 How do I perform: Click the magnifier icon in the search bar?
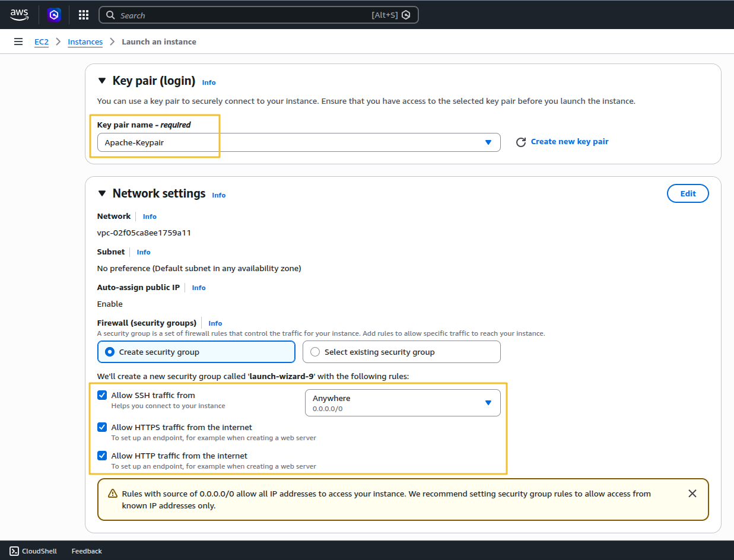(110, 15)
